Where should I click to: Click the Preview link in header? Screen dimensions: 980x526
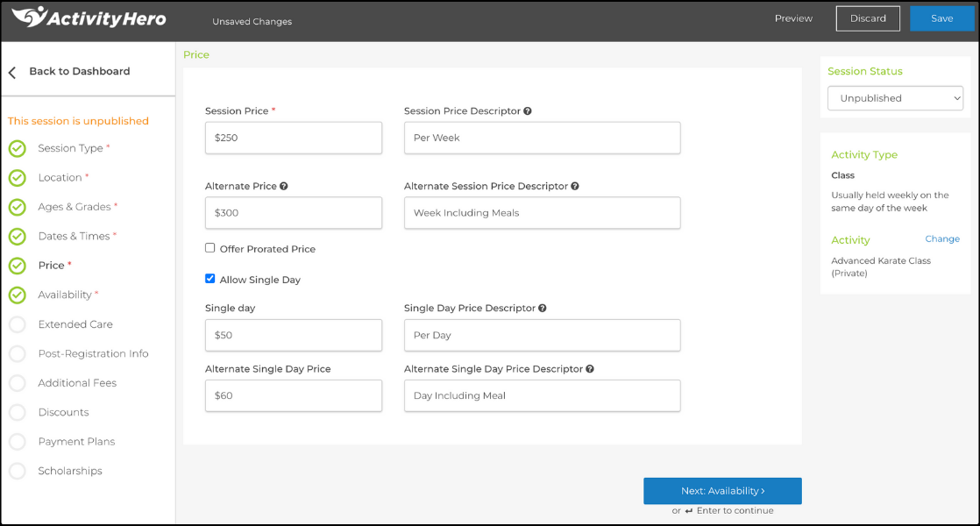[x=794, y=18]
